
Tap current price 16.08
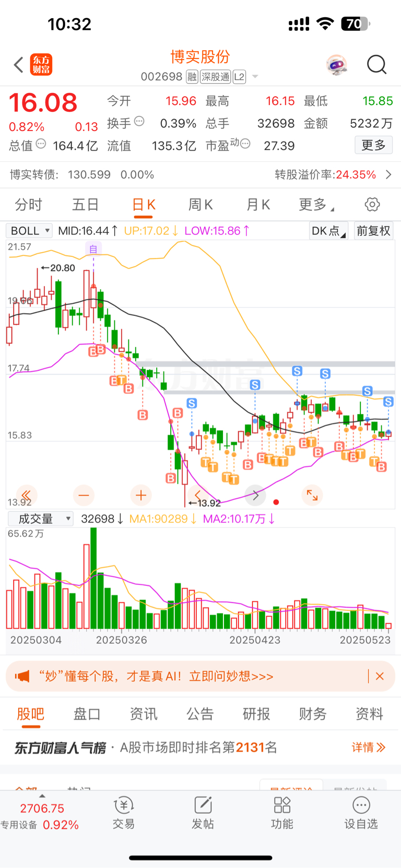(x=43, y=102)
